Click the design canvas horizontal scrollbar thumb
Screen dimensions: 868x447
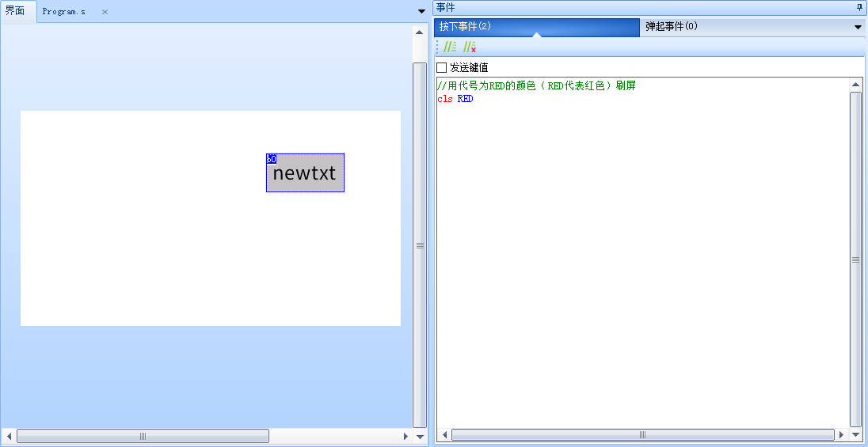click(x=143, y=436)
